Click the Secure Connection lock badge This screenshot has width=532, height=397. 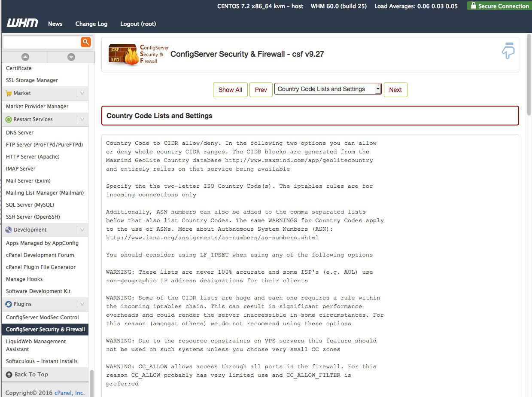click(499, 6)
